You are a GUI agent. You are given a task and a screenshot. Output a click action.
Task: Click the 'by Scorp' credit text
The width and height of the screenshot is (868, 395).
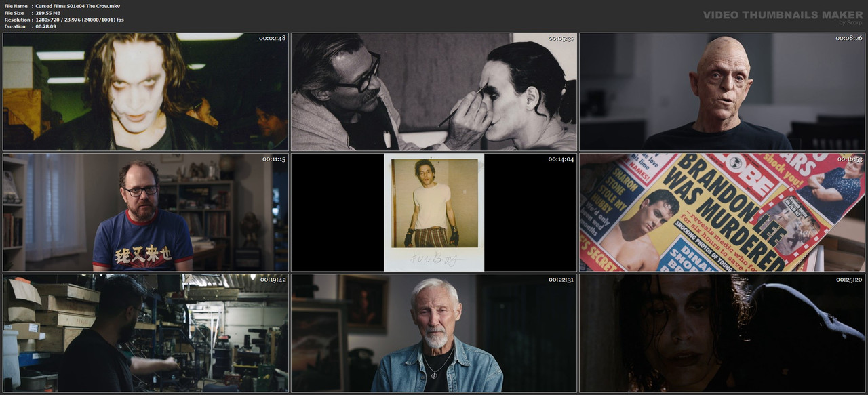(850, 22)
